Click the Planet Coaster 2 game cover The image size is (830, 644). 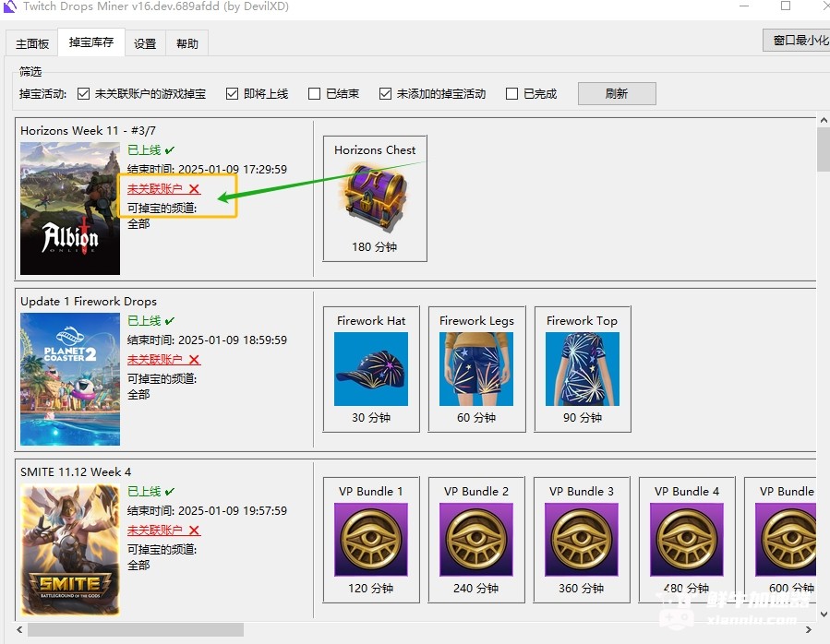pyautogui.click(x=70, y=379)
